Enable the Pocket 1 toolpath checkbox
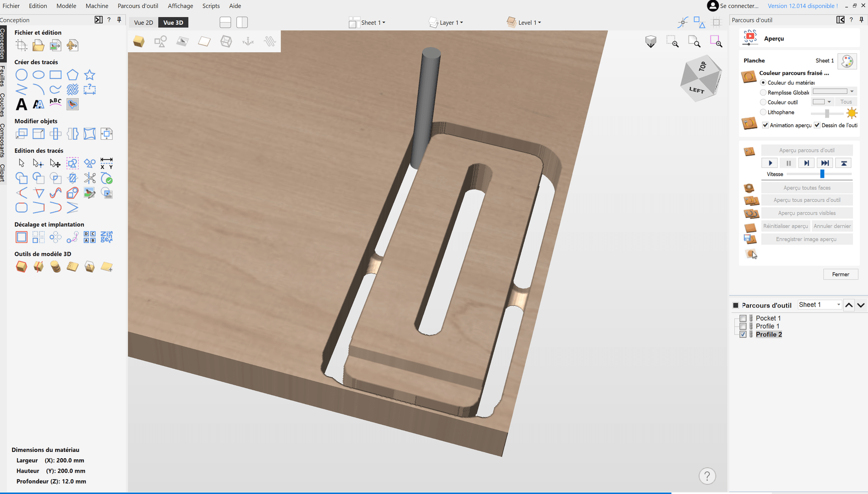The width and height of the screenshot is (868, 494). pyautogui.click(x=743, y=318)
